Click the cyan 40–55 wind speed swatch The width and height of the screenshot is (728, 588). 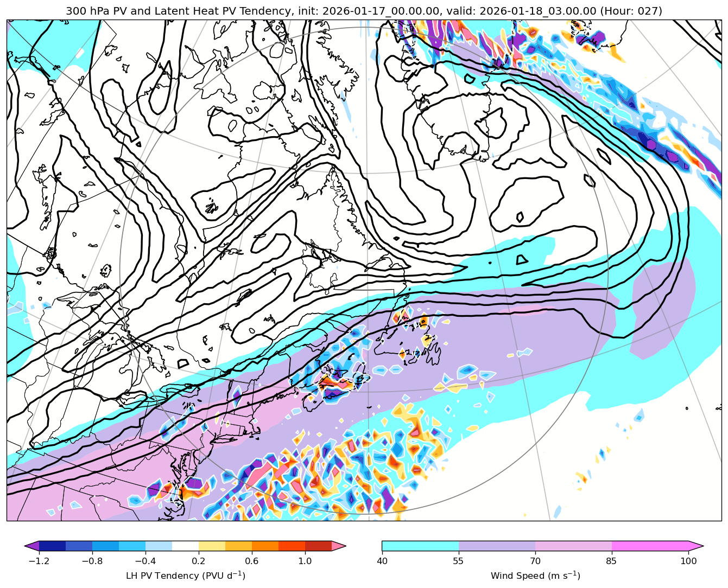pos(420,546)
